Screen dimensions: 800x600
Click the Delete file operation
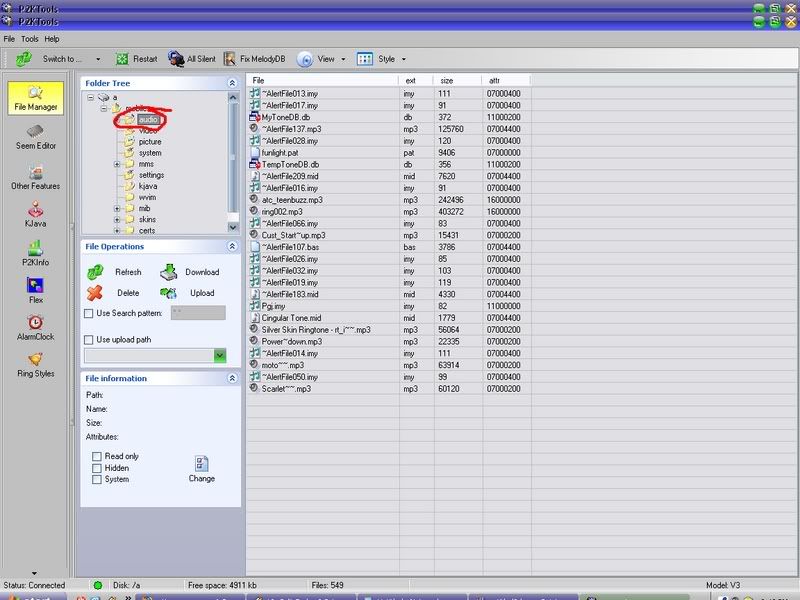(113, 293)
